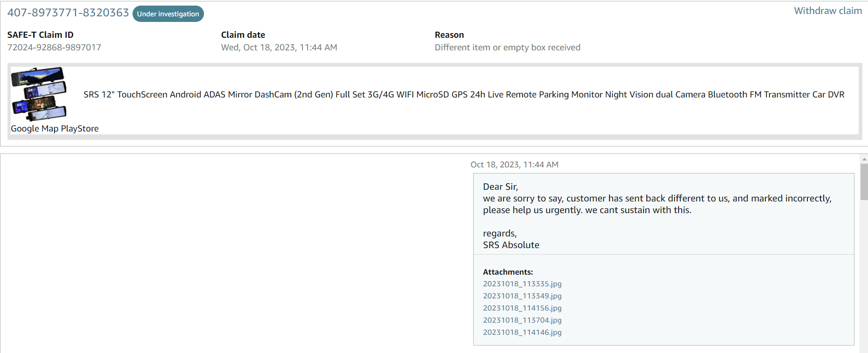This screenshot has width=868, height=353.
Task: Open the SRS 12" TouchScreen DashCam product title
Action: 464,95
